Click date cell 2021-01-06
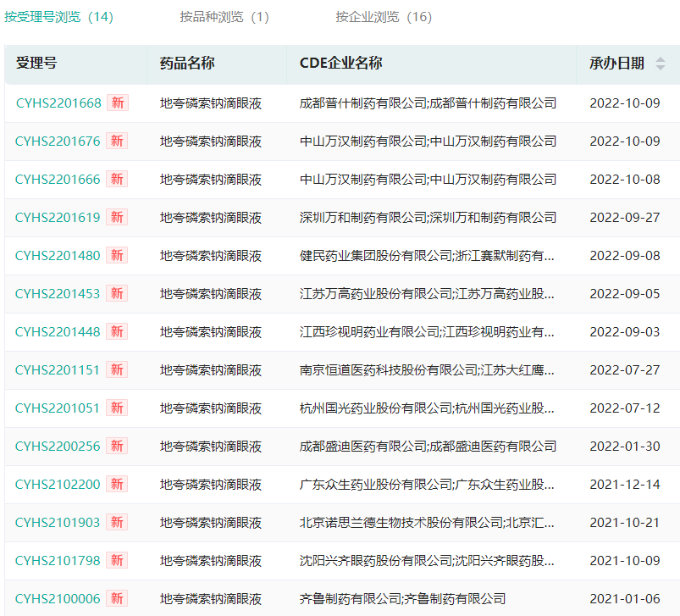 coord(625,600)
